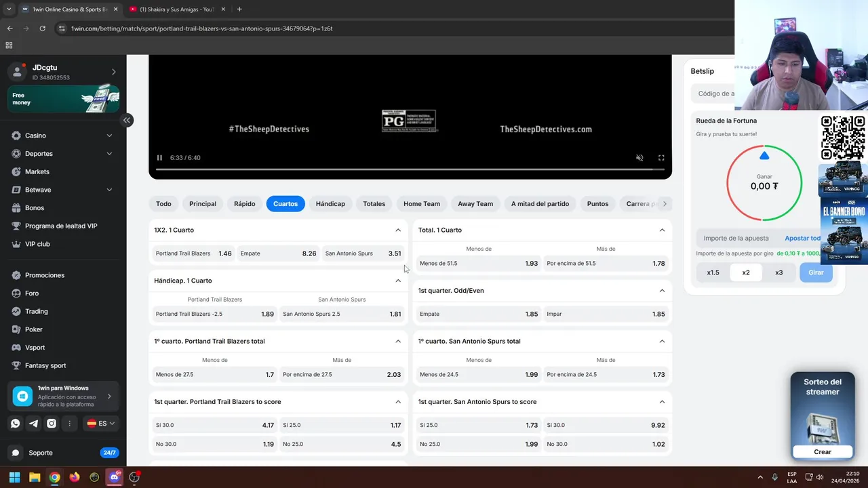Open Firefox from the taskbar
The image size is (868, 488).
point(75,477)
